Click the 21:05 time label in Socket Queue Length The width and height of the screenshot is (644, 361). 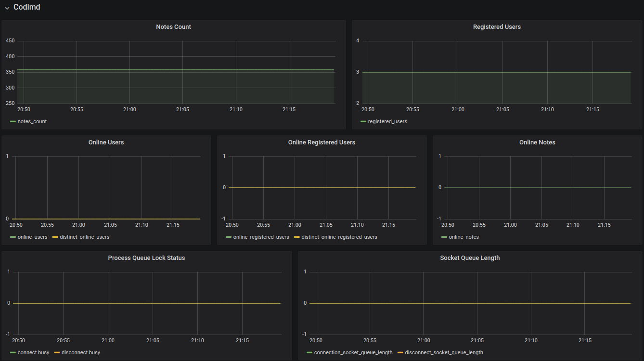point(477,341)
